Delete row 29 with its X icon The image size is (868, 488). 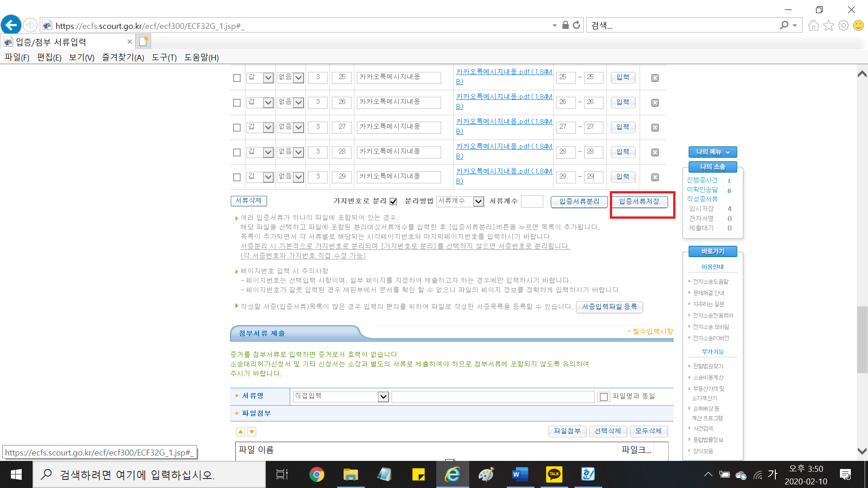pyautogui.click(x=655, y=177)
